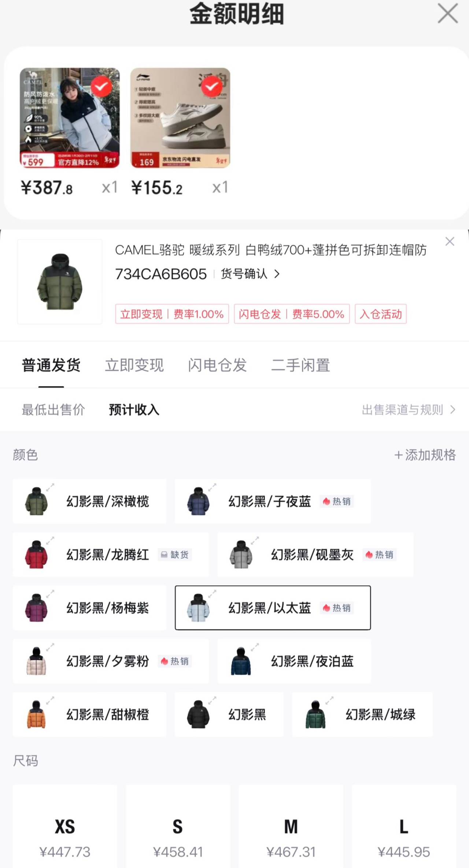Uncheck the CAMEL jacket selection checkmark
Viewport: 469px width, 868px height.
tap(101, 87)
